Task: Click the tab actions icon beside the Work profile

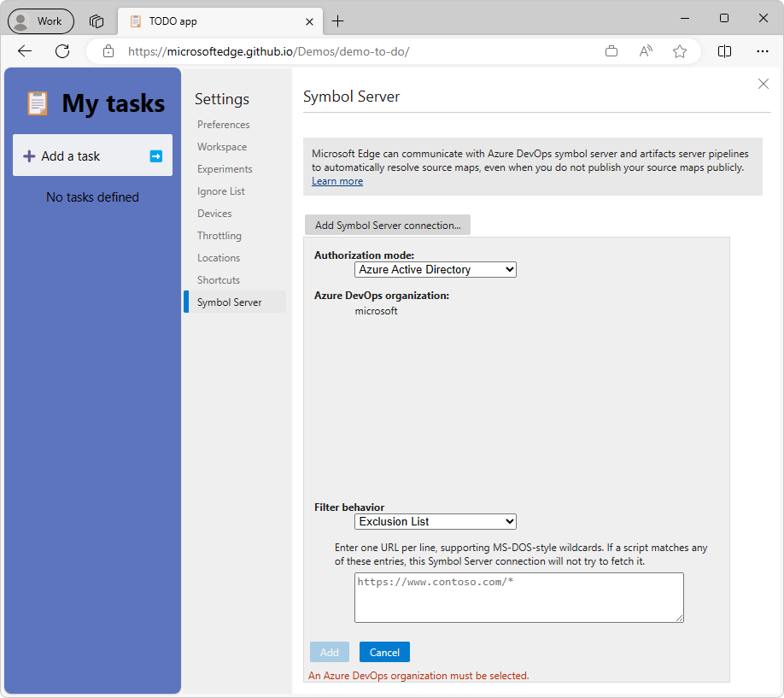Action: pos(96,21)
